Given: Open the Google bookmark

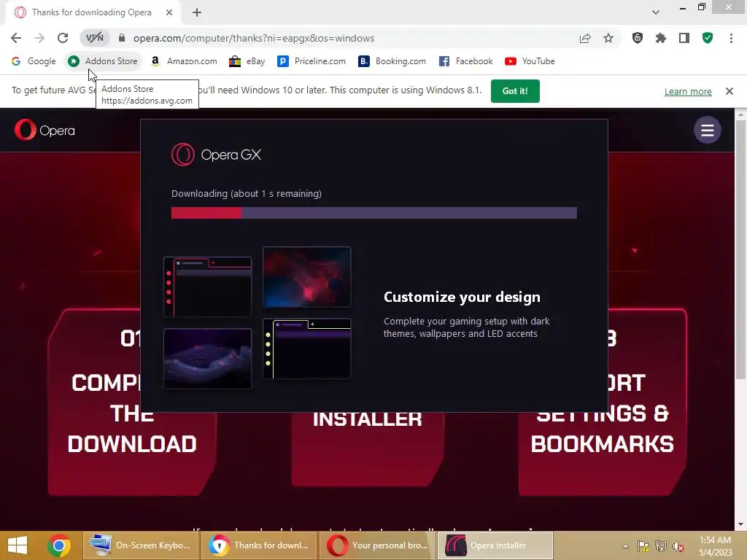Looking at the screenshot, I should tap(34, 61).
